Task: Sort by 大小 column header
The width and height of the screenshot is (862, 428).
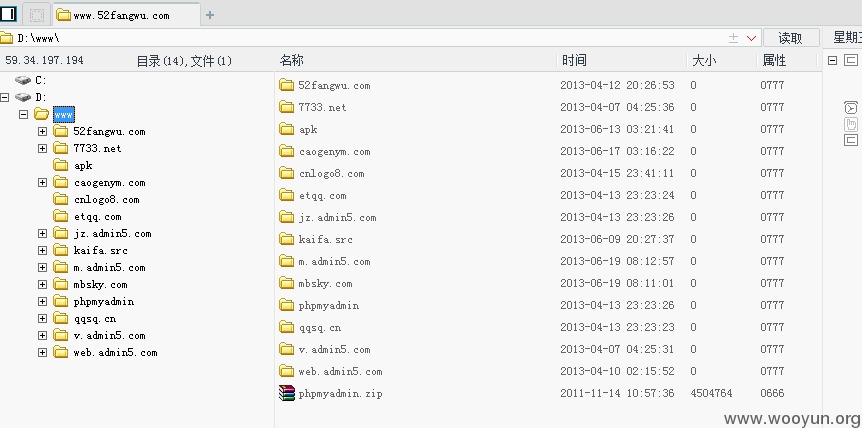Action: point(704,60)
